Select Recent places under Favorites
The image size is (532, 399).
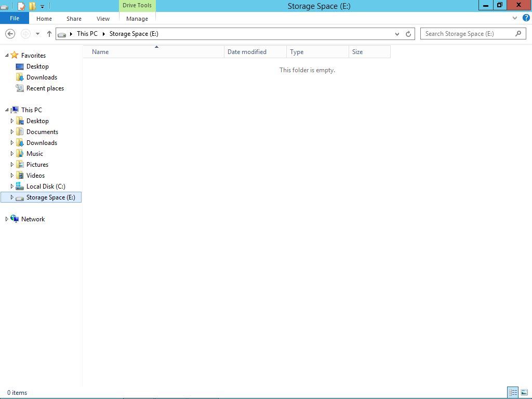45,88
